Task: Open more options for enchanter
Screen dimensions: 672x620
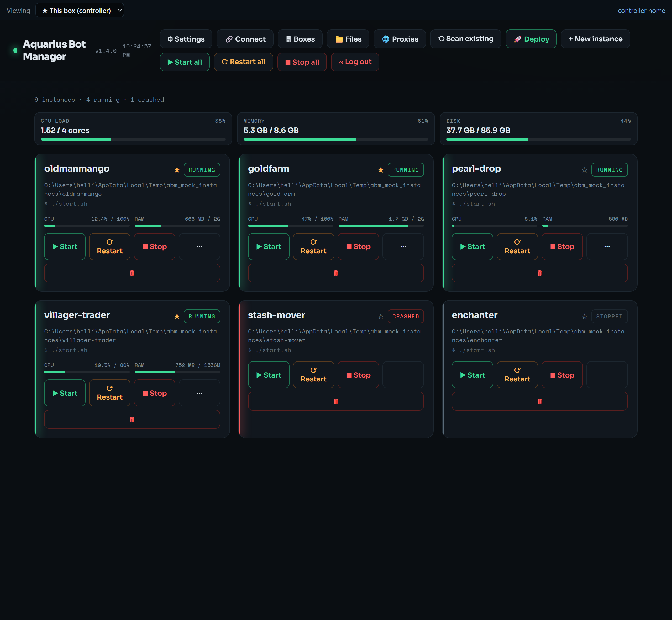Action: [607, 375]
